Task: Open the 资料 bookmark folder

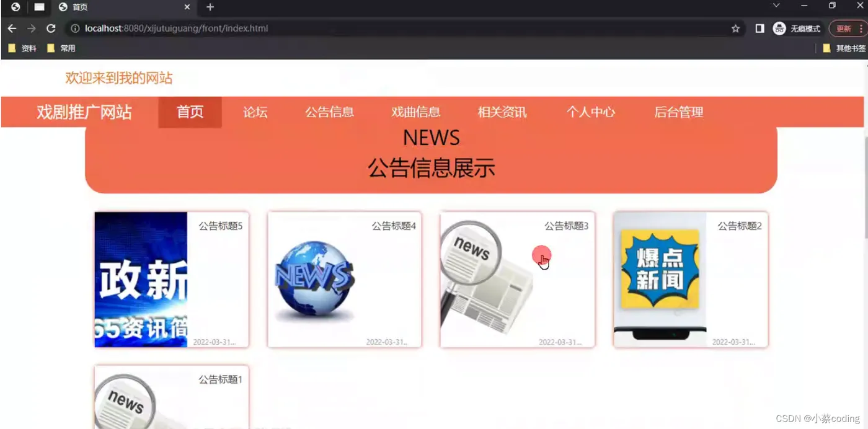Action: 22,48
